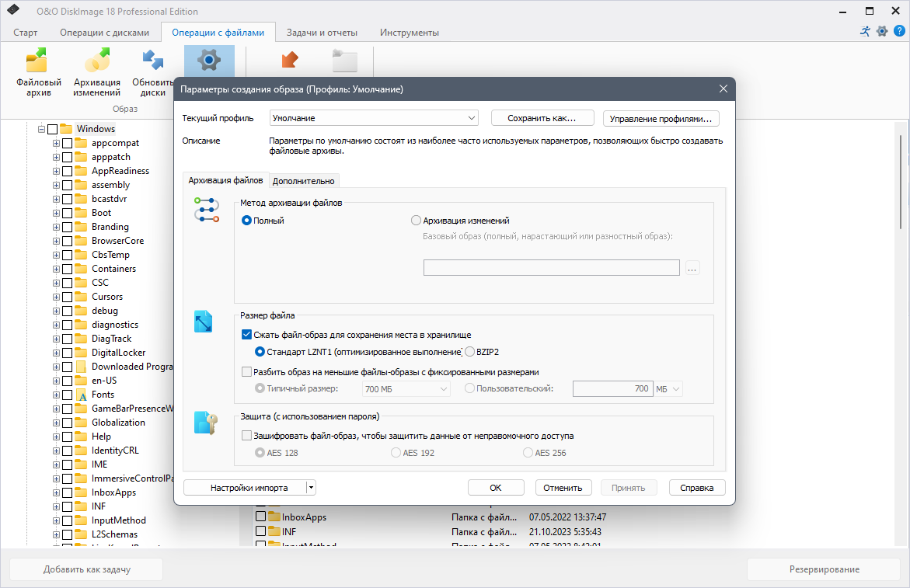
Task: Open Операции с дисками tab
Action: (x=104, y=33)
